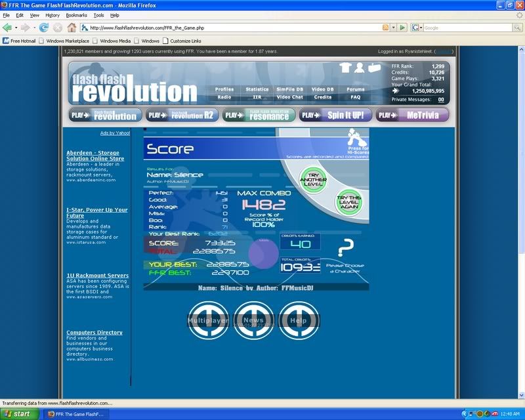
Task: Open the Bookmarks menu
Action: (76, 14)
